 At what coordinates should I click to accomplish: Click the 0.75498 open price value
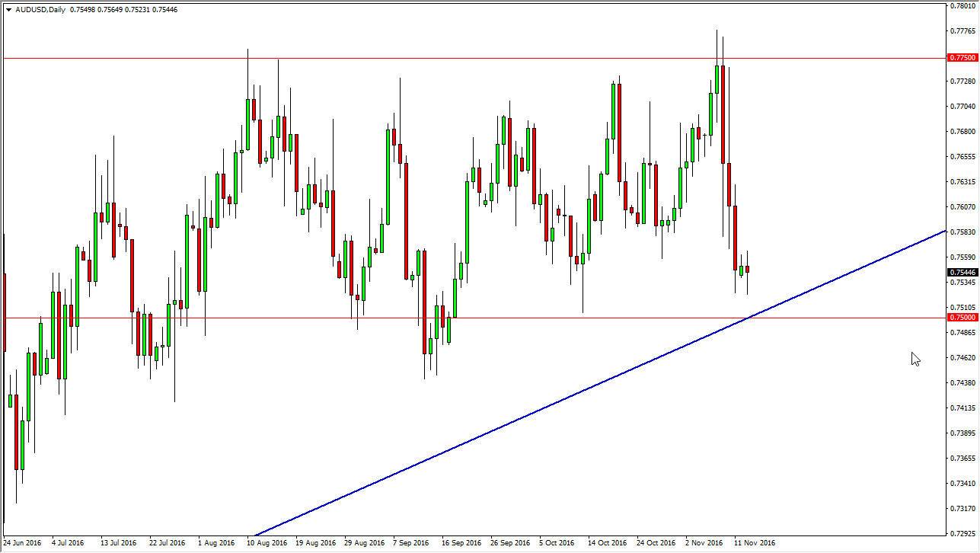click(x=81, y=9)
